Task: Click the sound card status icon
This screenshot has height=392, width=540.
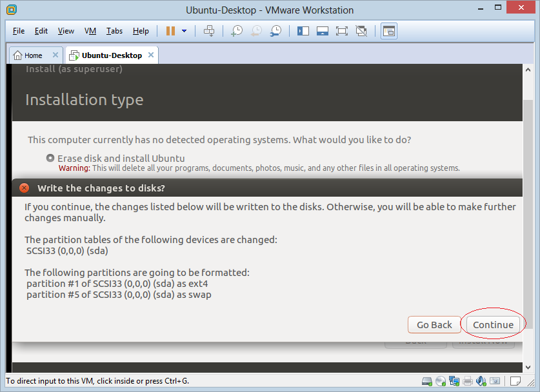Action: [x=481, y=381]
